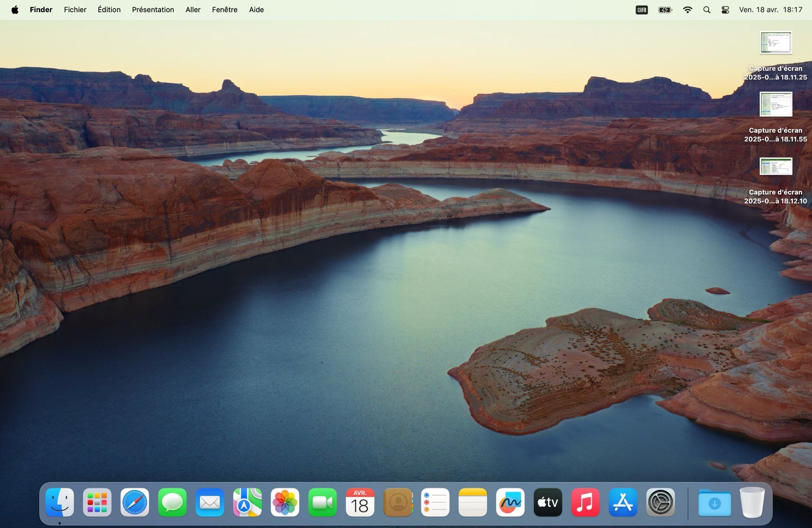Open the Aide menu
This screenshot has width=812, height=528.
click(256, 9)
